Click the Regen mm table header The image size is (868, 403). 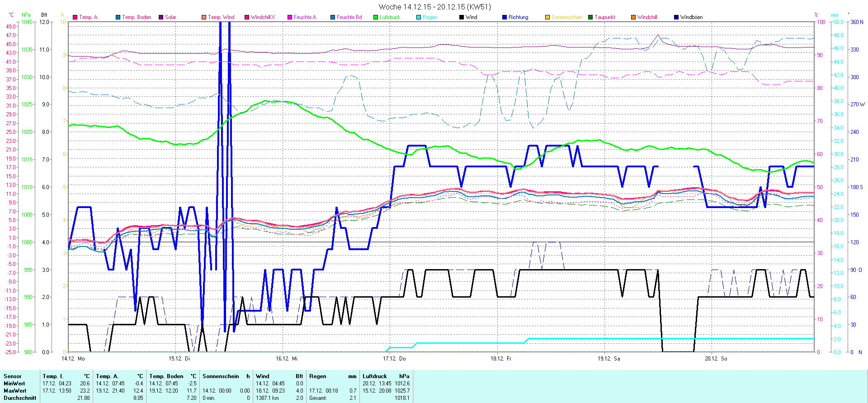click(333, 376)
